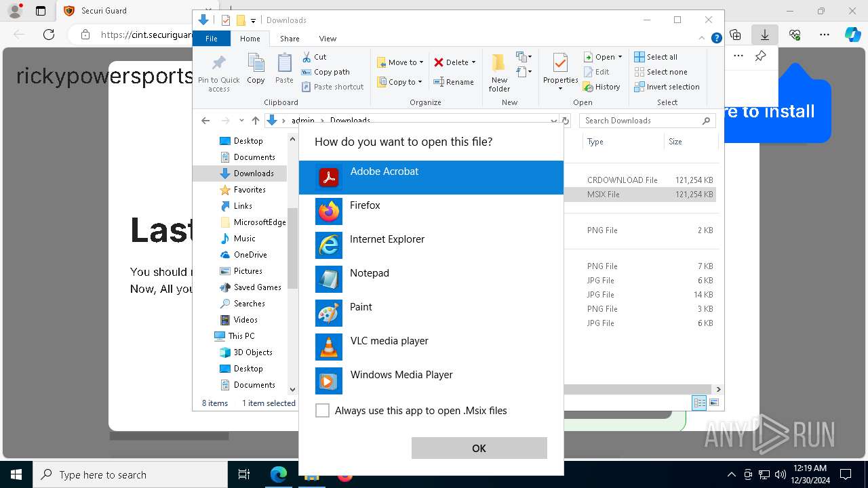Open Properties in the ribbon

pyautogui.click(x=560, y=72)
